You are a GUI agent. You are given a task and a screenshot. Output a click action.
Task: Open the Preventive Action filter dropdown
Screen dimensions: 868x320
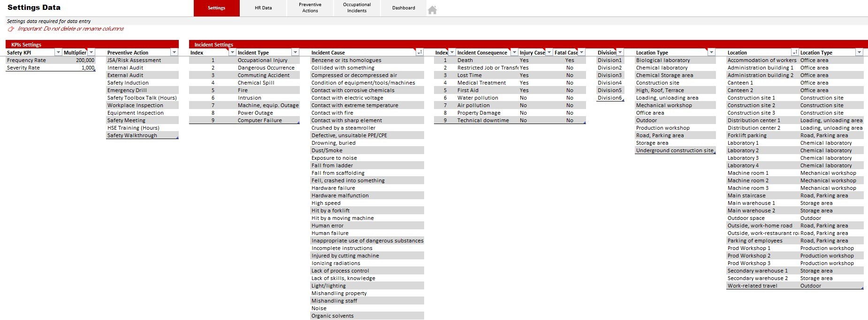(x=175, y=52)
